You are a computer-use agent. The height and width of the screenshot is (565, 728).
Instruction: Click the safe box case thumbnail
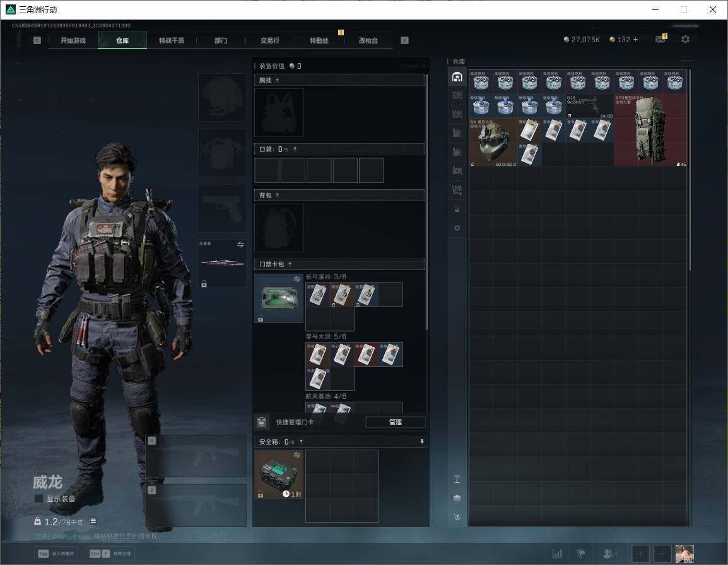(x=279, y=474)
